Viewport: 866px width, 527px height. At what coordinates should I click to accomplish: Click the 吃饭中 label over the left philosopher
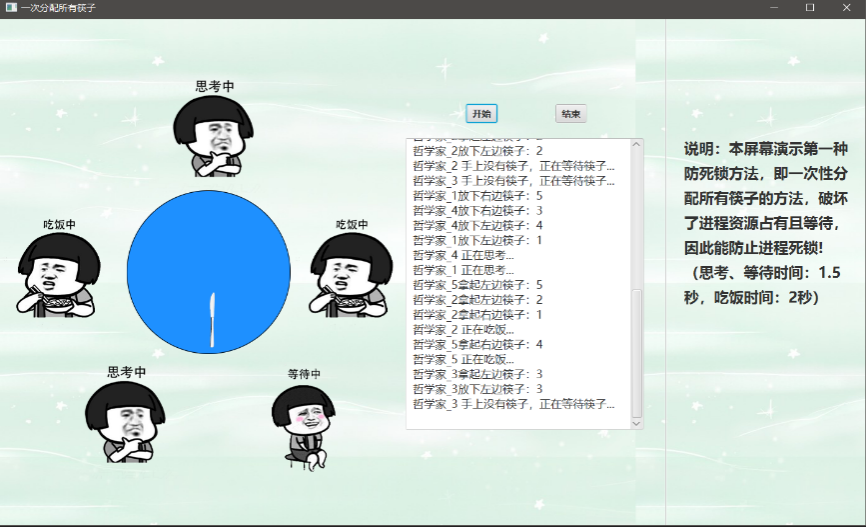click(59, 224)
